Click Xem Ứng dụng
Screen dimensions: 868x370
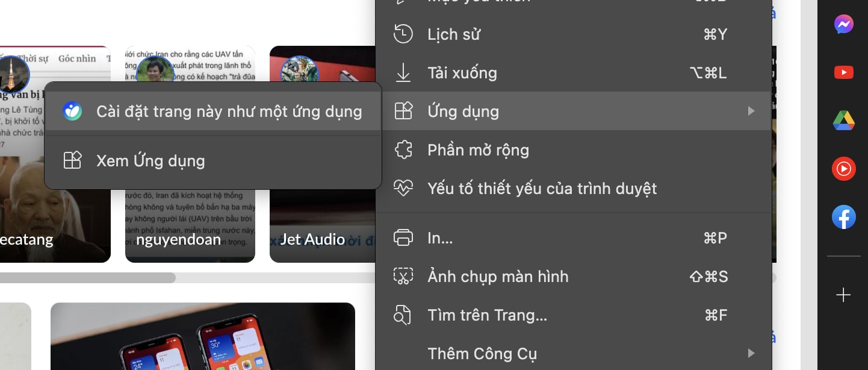tap(150, 160)
